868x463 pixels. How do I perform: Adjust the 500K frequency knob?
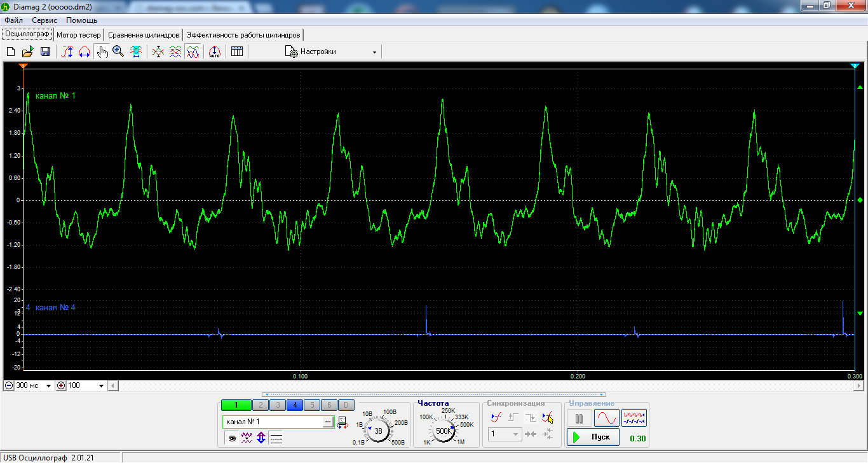[x=444, y=431]
